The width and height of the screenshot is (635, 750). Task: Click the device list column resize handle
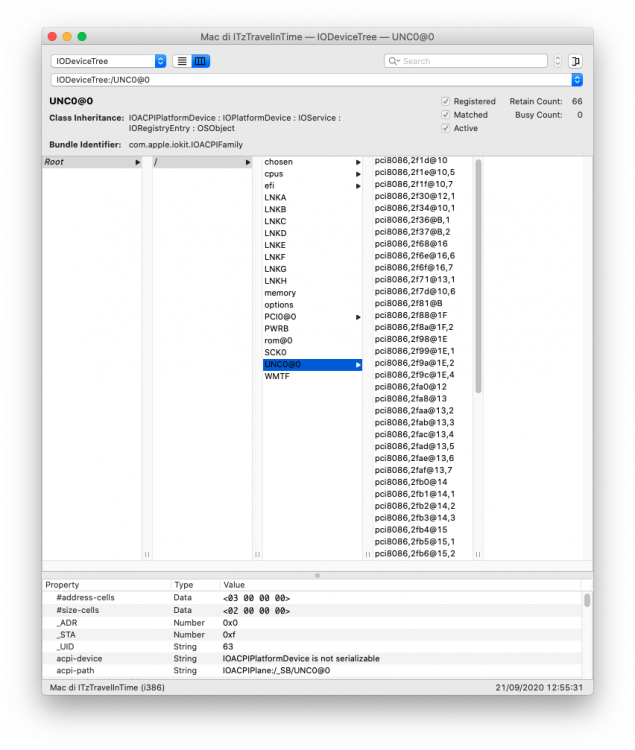(x=478, y=554)
